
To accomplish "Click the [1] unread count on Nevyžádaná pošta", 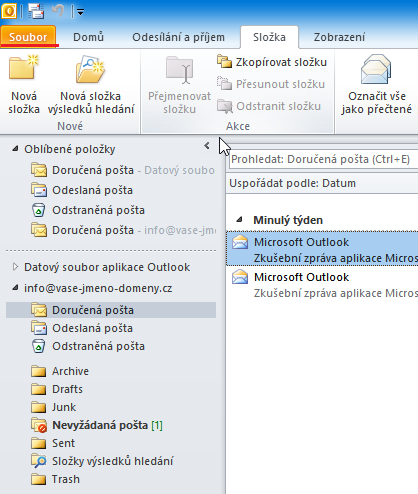I will click(x=157, y=425).
